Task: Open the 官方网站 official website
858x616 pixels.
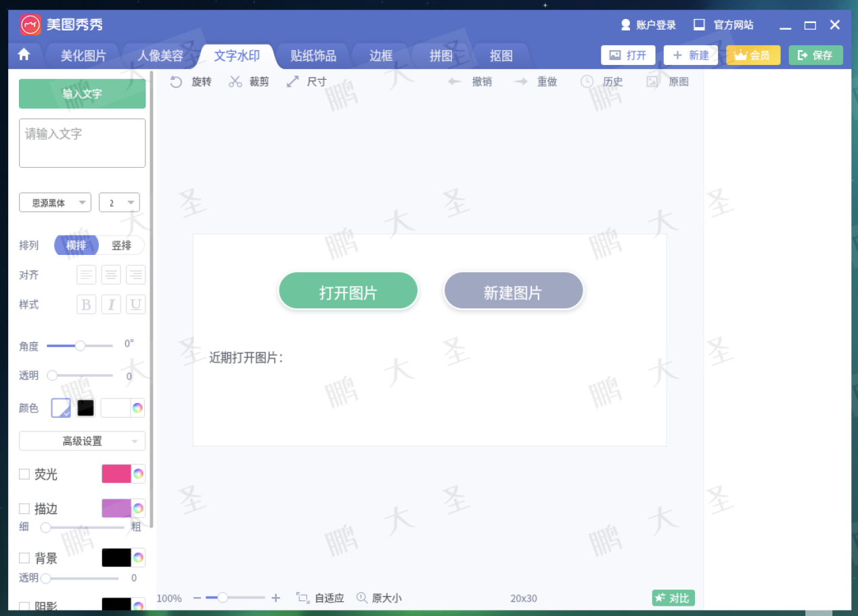Action: (x=723, y=25)
